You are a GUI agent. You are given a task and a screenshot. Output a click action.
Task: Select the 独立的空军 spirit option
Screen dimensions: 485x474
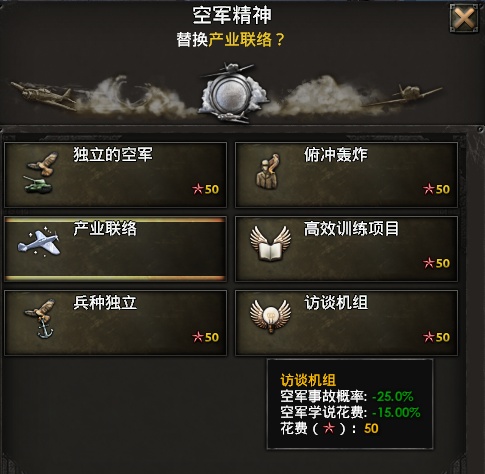[115, 175]
